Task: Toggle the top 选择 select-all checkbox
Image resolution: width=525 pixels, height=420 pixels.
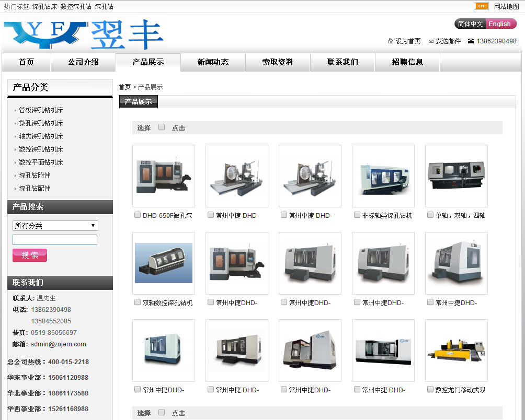Action: (162, 127)
